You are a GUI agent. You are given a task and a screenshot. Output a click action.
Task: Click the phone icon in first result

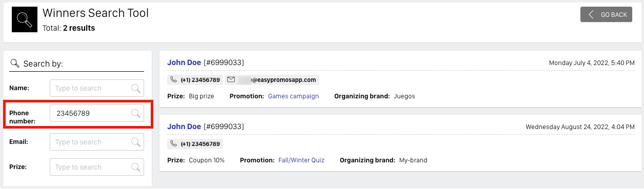(173, 80)
